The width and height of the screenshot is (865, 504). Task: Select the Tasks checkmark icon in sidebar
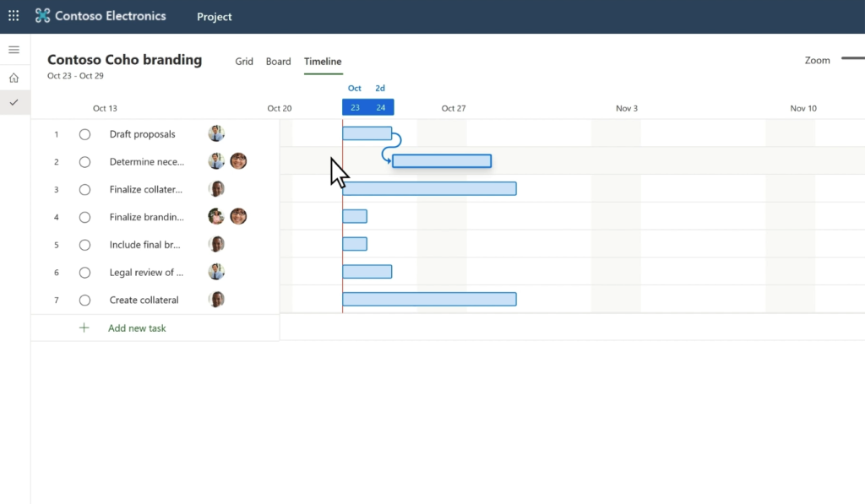pos(14,101)
